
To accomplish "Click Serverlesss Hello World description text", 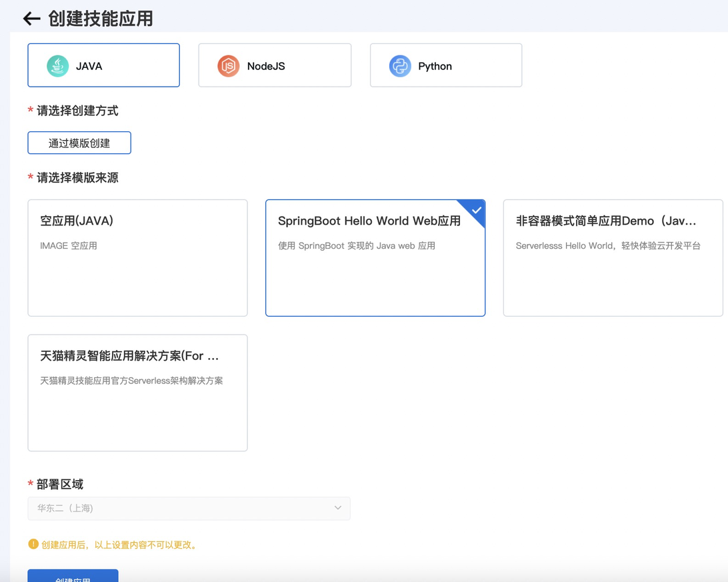I will (608, 245).
